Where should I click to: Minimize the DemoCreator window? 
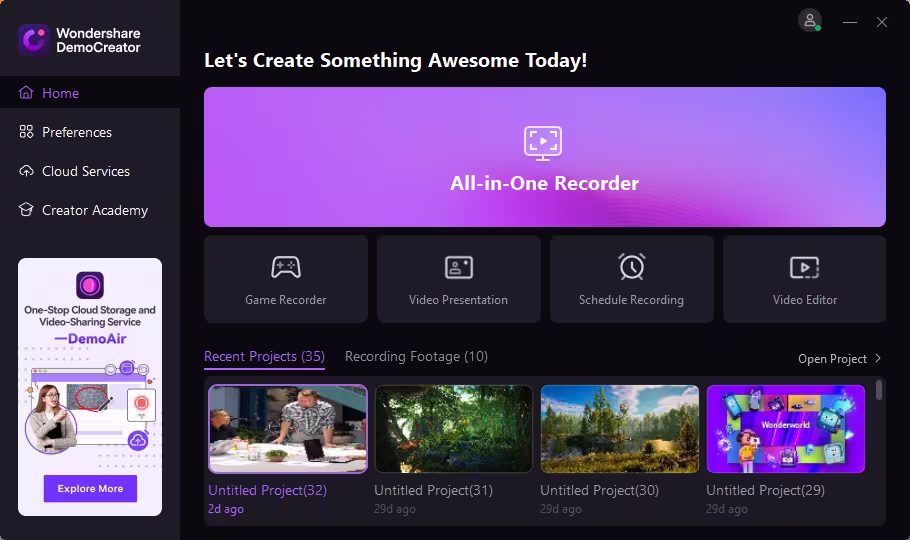[850, 22]
